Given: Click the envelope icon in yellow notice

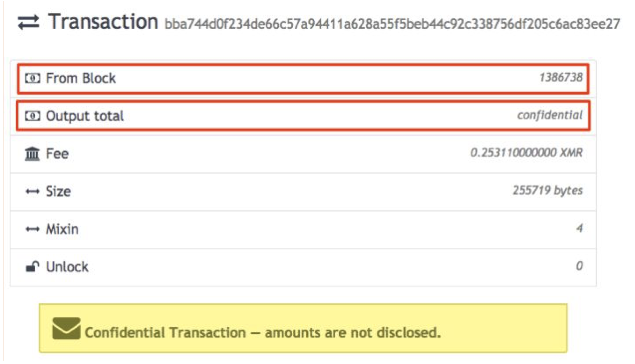Looking at the screenshot, I should [x=66, y=329].
